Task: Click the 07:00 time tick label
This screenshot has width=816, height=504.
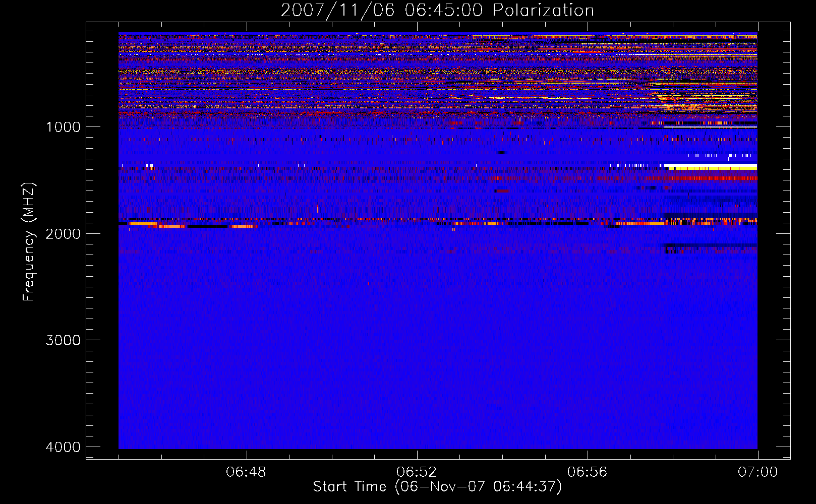Action: [757, 472]
